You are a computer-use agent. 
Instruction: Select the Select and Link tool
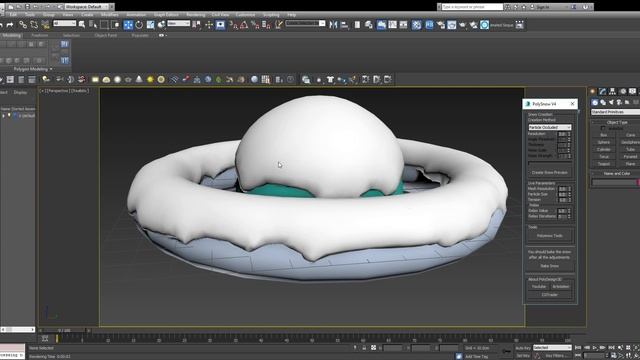coord(23,25)
